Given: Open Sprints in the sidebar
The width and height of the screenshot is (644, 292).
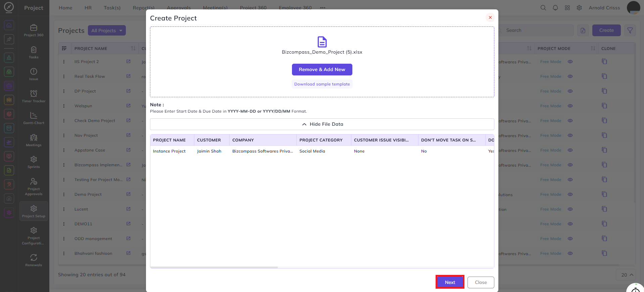Looking at the screenshot, I should click(34, 162).
